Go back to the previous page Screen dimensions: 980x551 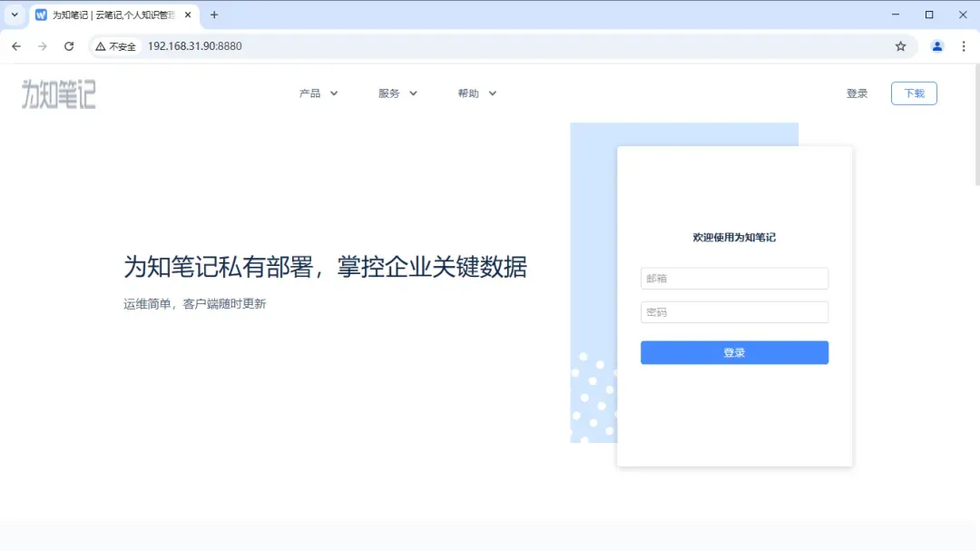click(x=16, y=46)
